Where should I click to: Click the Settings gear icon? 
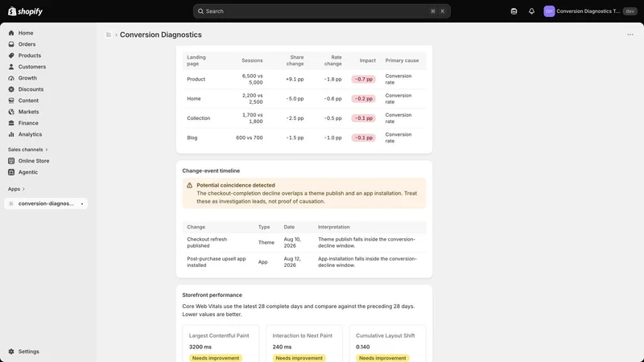coord(11,352)
